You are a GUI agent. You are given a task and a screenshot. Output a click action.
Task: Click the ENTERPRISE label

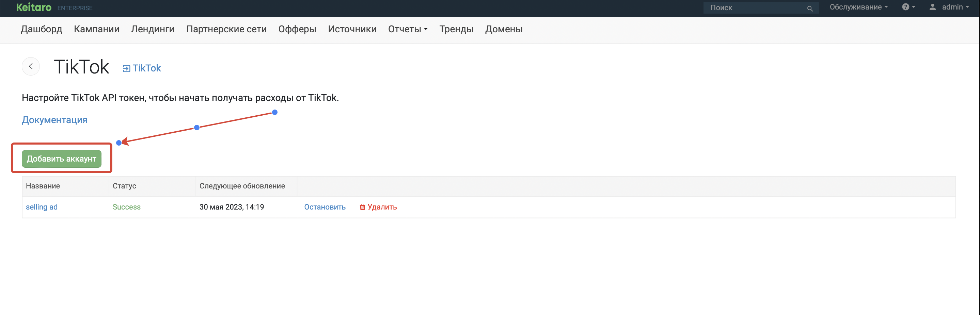point(75,8)
